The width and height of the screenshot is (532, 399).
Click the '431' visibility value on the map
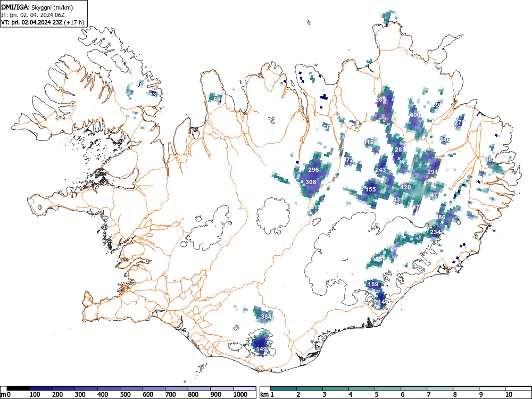(398, 199)
